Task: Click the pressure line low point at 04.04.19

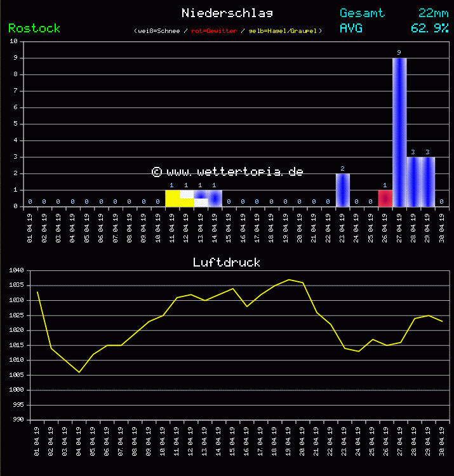Action: [x=79, y=372]
